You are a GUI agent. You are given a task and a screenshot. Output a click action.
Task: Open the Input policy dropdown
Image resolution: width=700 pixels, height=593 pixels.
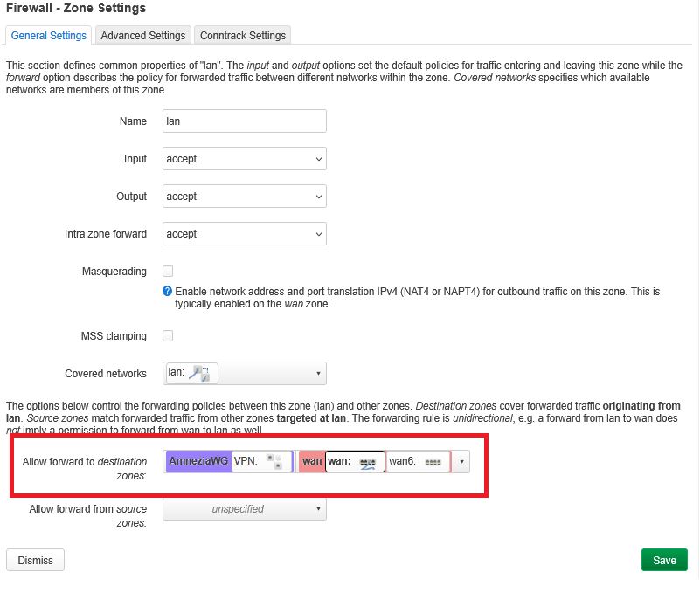pyautogui.click(x=244, y=159)
